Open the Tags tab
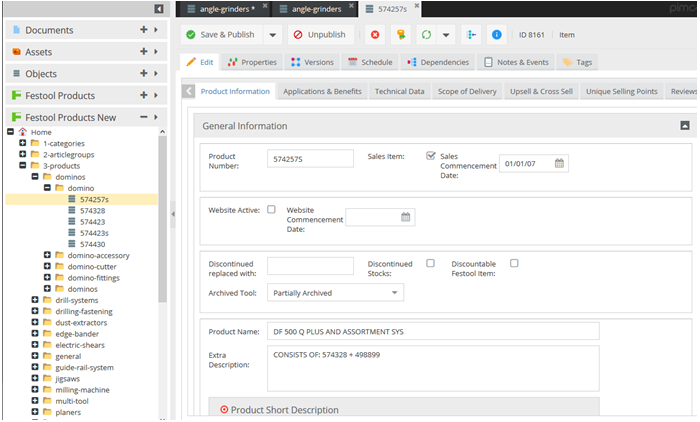This screenshot has height=422, width=700. pos(577,62)
